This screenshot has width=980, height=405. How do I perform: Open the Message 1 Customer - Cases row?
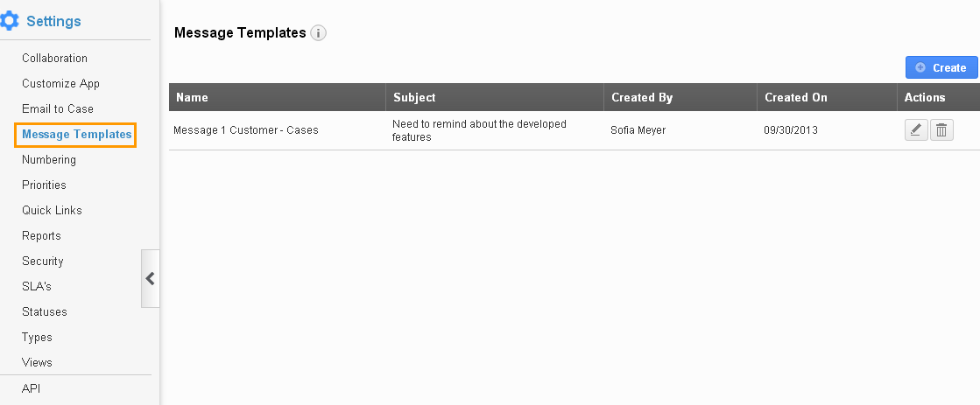[574, 130]
